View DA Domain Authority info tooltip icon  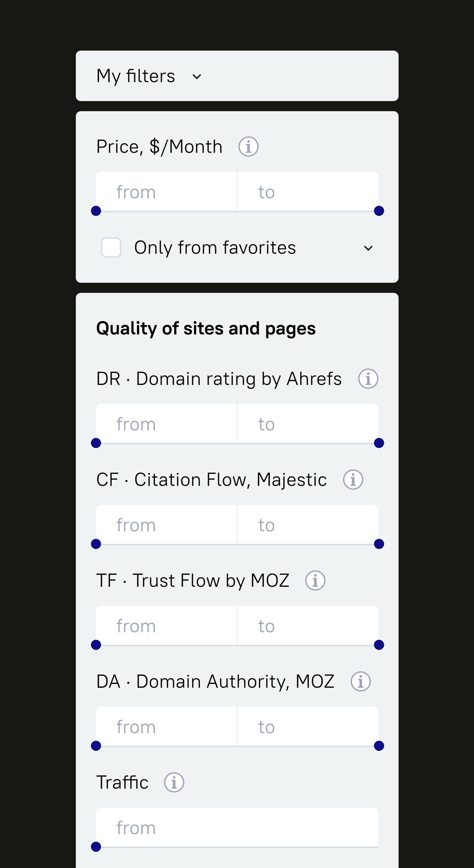(360, 681)
